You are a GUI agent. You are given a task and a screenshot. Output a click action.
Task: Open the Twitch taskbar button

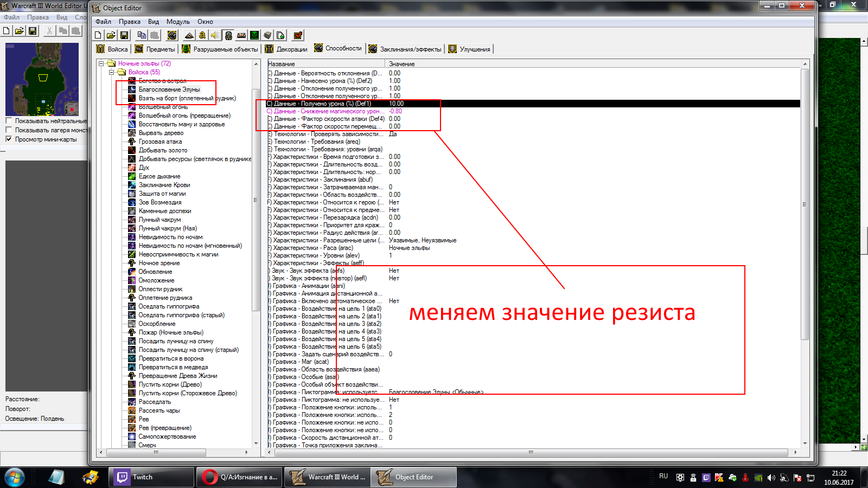pos(152,477)
